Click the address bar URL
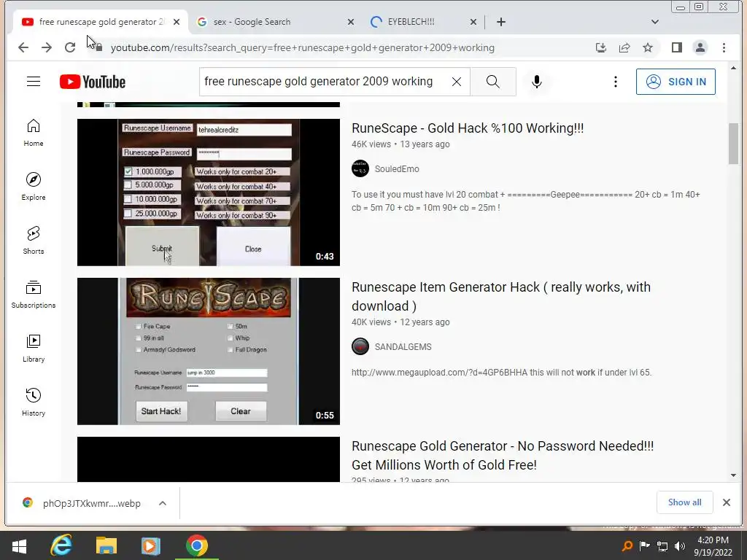The height and width of the screenshot is (560, 747). click(x=303, y=47)
